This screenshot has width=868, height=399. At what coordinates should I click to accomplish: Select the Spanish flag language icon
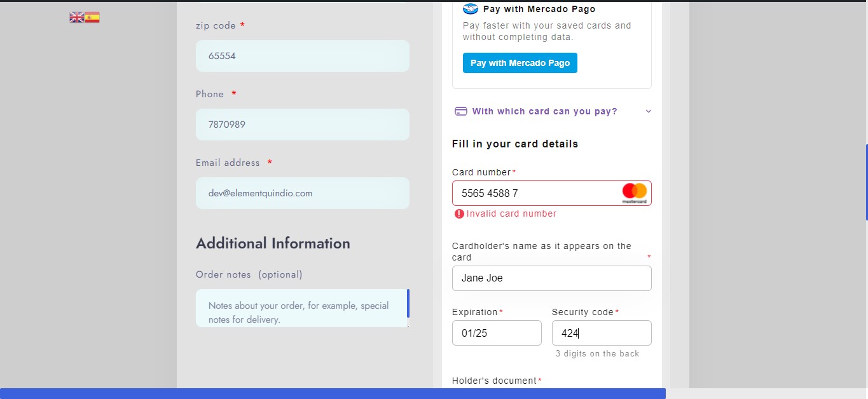pyautogui.click(x=93, y=17)
